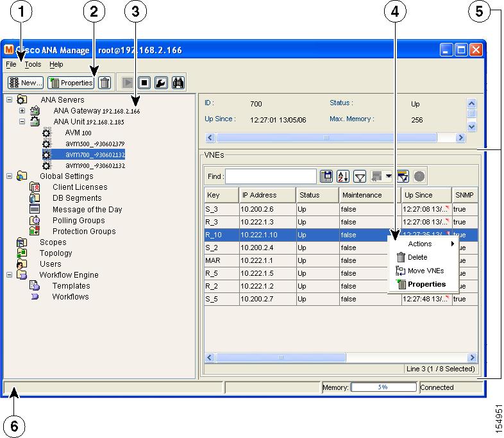Click the DB Segments icon

(x=35, y=198)
